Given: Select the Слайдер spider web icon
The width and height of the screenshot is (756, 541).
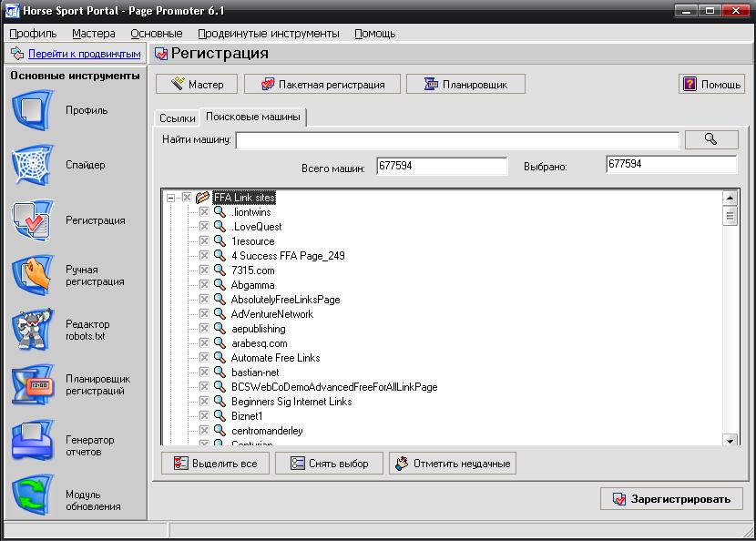Looking at the screenshot, I should click(34, 166).
